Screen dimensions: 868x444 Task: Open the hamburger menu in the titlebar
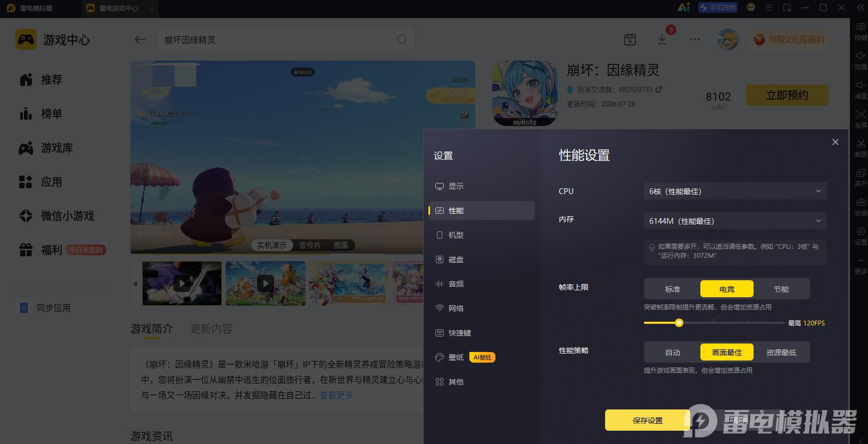(769, 7)
